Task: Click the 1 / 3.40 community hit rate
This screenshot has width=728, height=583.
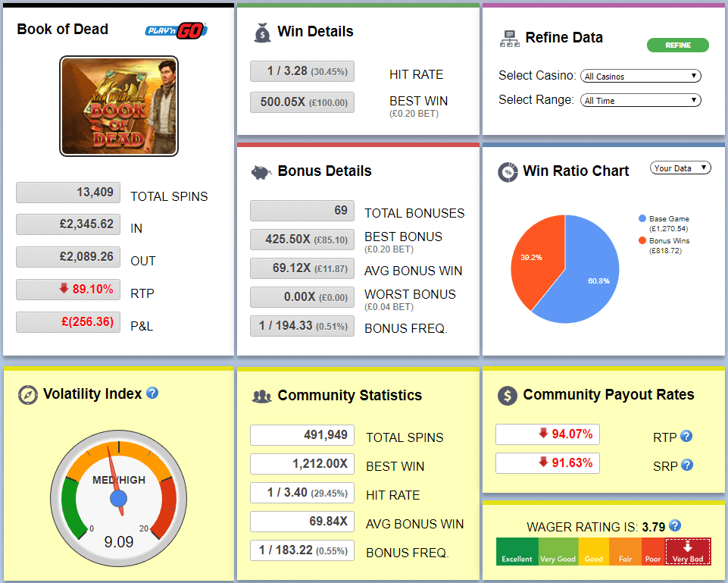Action: (x=302, y=493)
